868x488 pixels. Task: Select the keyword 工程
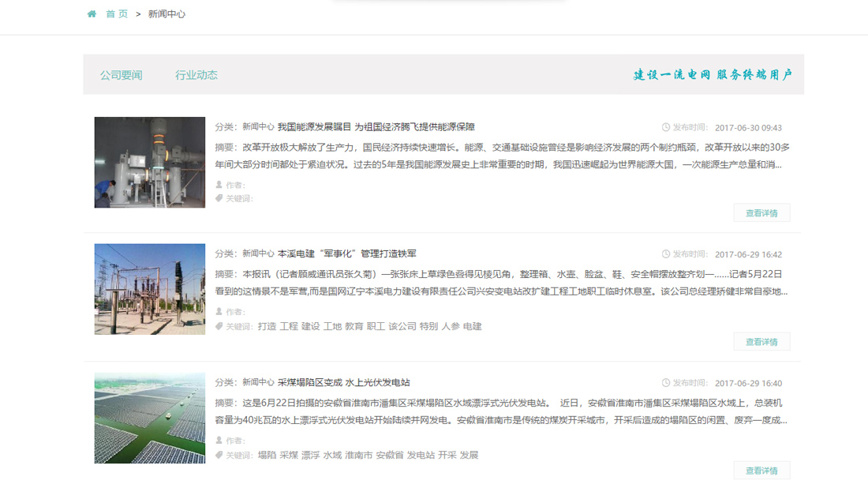click(x=289, y=326)
